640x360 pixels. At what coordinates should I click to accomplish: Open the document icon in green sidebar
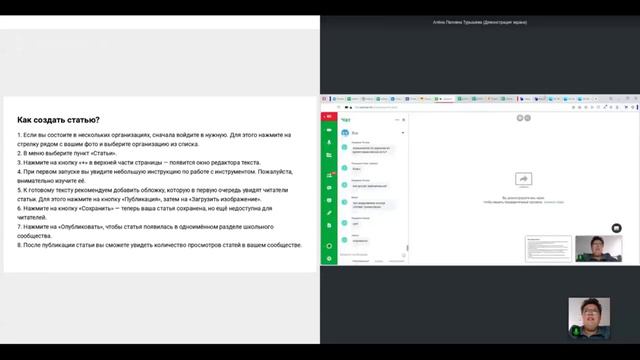click(x=329, y=225)
